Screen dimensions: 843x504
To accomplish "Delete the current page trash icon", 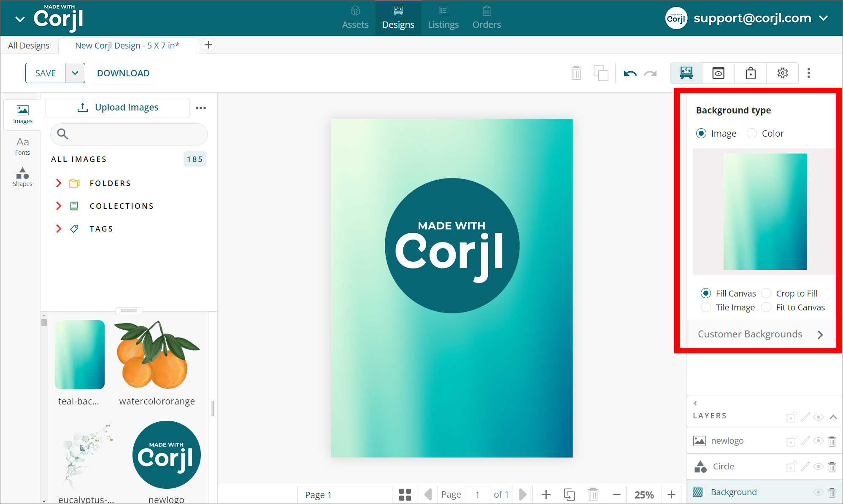I will coord(593,494).
